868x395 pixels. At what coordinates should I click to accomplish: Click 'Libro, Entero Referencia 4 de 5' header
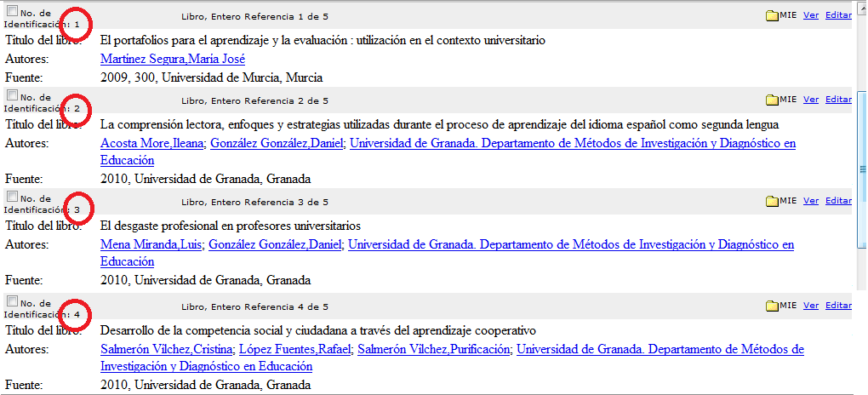tap(254, 306)
